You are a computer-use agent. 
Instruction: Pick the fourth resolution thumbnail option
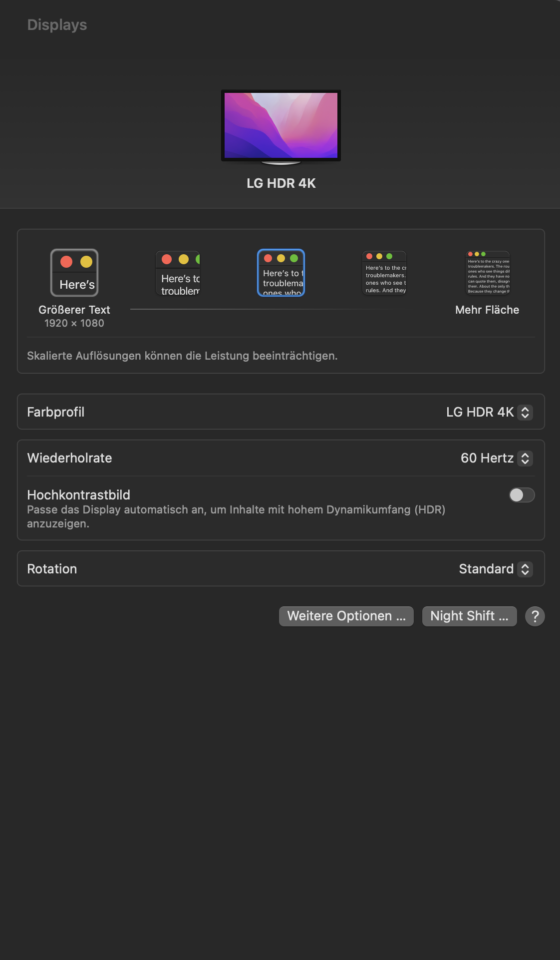coord(384,273)
